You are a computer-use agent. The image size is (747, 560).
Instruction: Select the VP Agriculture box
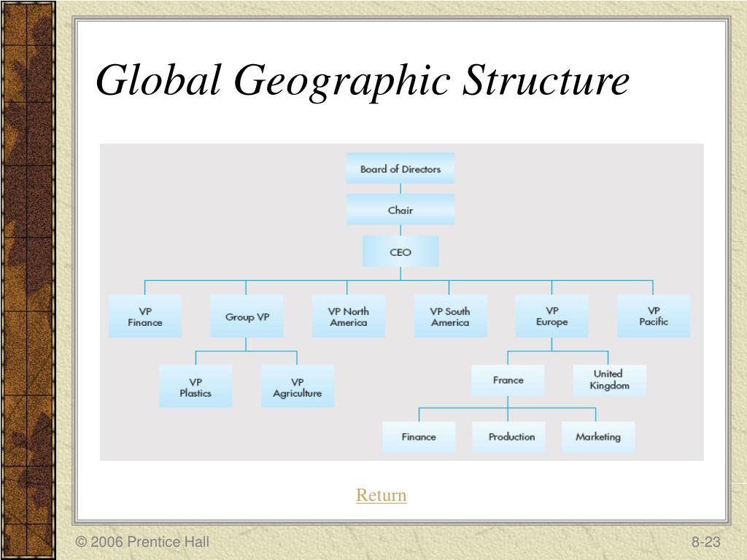pyautogui.click(x=298, y=386)
